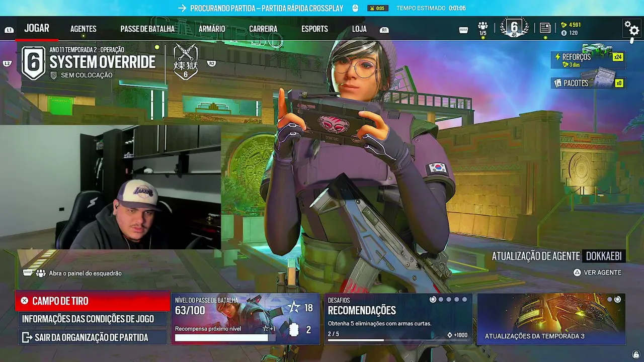Viewport: 644px width, 362px height.
Task: Click the crossplay mouse icon in search banner
Action: (355, 8)
